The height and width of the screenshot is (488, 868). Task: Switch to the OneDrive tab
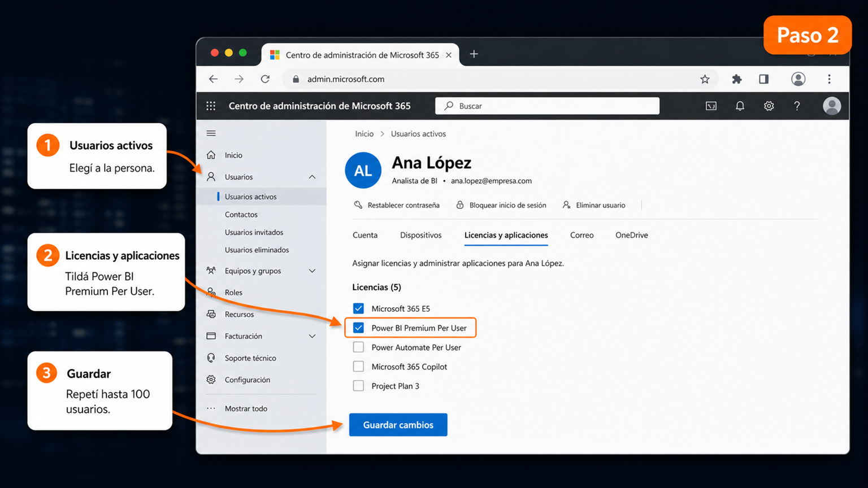point(632,235)
